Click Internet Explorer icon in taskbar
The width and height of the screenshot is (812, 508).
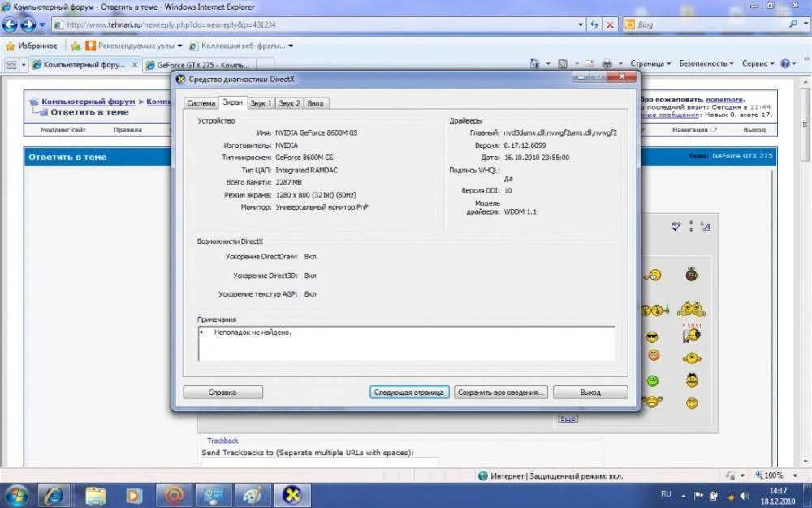point(54,496)
